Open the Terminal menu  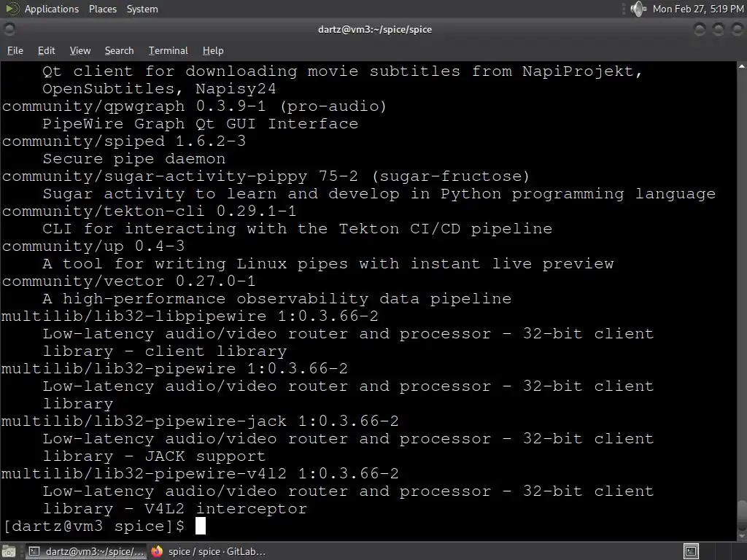[x=169, y=50]
